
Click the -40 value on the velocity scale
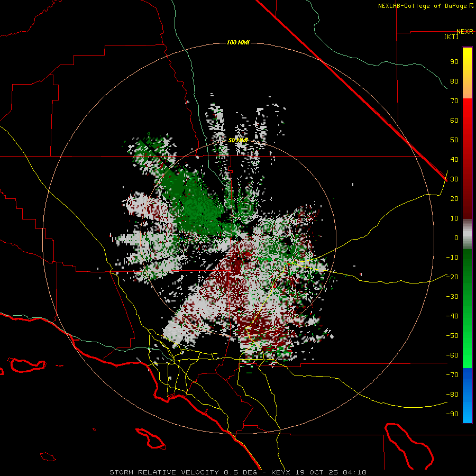click(x=452, y=316)
